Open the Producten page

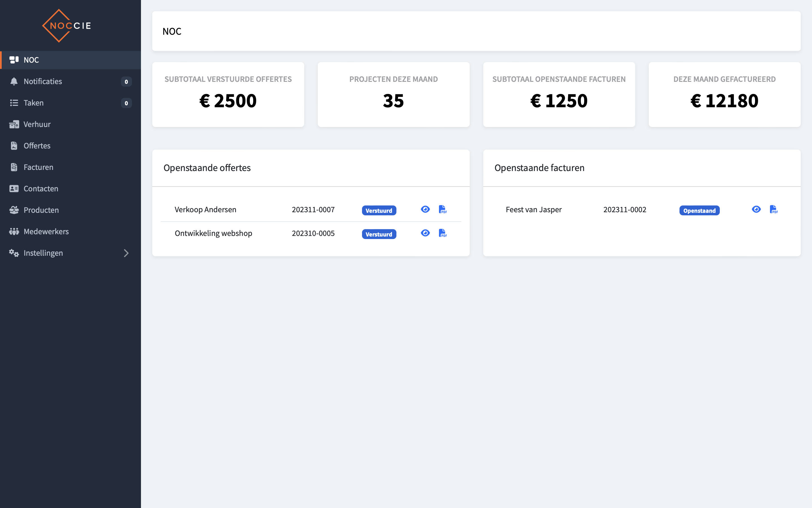coord(70,210)
